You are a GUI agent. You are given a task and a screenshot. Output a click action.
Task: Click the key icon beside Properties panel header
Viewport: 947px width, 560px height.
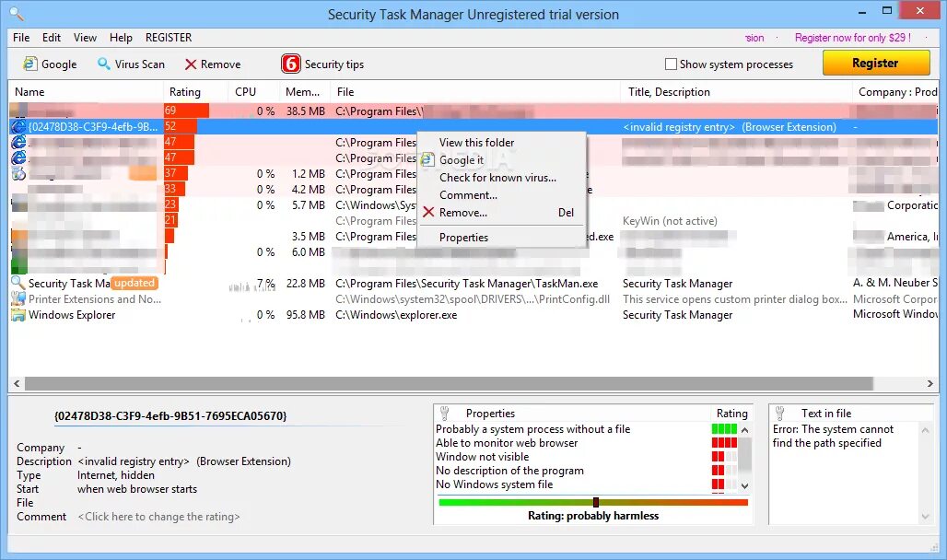click(x=445, y=414)
